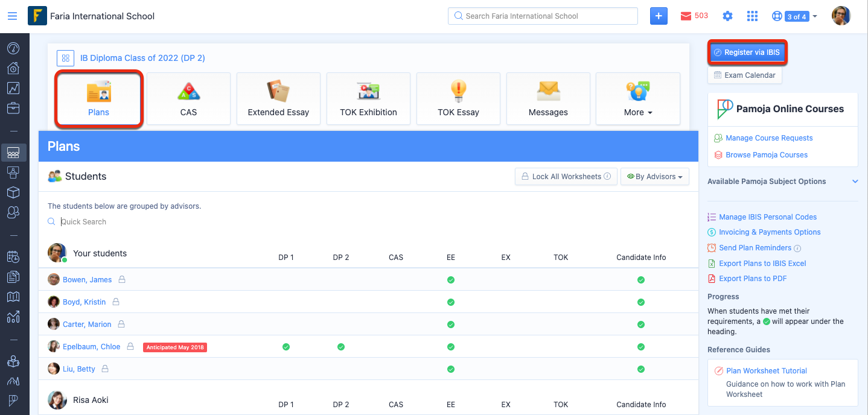The image size is (868, 415).
Task: Expand Available Pamoja Subject Options chevron
Action: (855, 182)
